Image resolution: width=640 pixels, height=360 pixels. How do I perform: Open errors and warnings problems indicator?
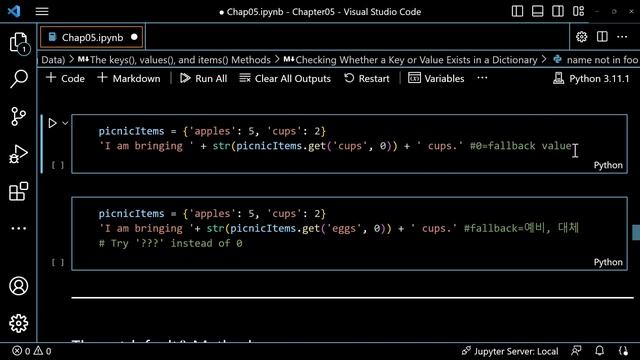tap(32, 351)
